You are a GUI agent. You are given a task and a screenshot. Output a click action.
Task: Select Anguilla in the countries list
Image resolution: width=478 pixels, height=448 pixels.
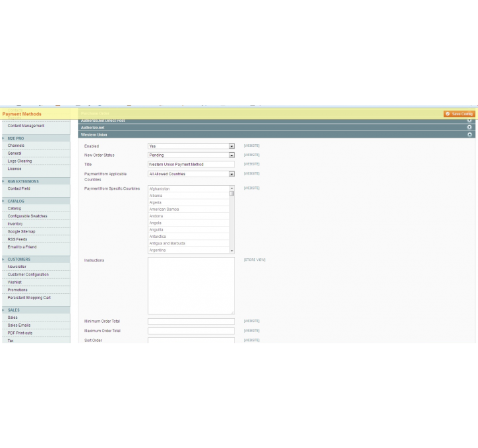tap(189, 230)
